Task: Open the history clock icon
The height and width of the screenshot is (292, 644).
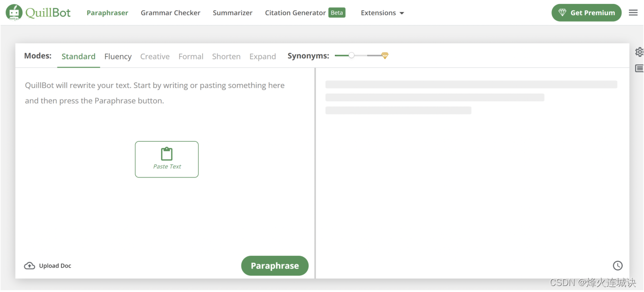Action: [x=618, y=266]
